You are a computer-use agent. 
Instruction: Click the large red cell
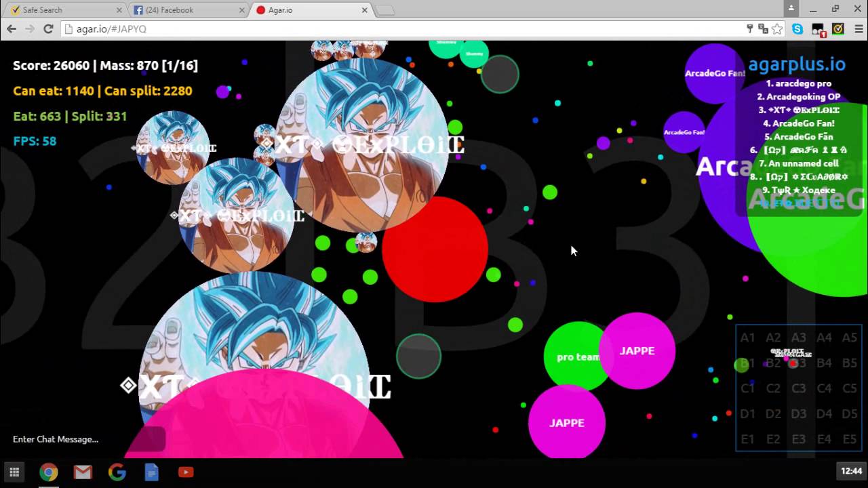435,249
